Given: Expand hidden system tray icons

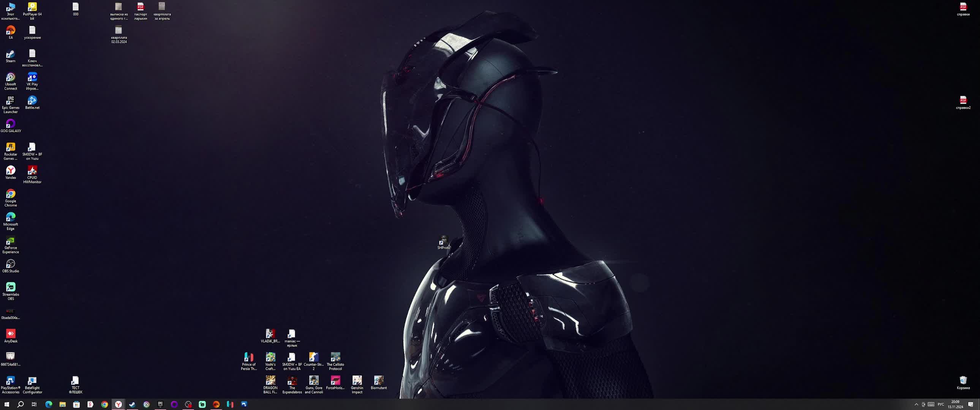Looking at the screenshot, I should [916, 404].
